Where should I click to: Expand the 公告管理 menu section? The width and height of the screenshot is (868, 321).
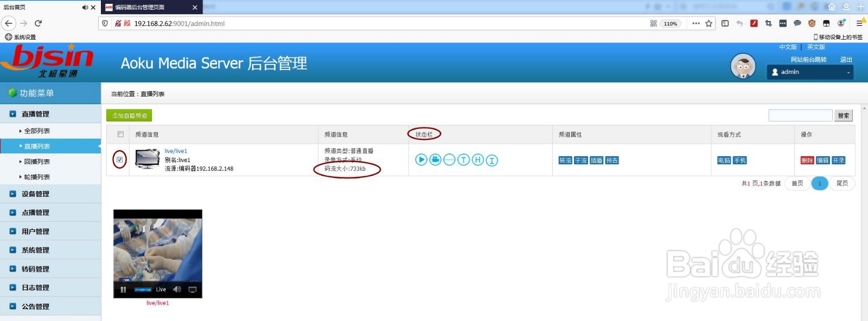(x=50, y=306)
